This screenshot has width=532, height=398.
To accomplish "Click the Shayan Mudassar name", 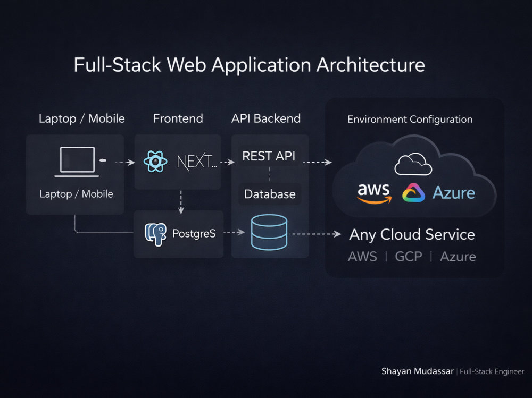I will [x=417, y=371].
